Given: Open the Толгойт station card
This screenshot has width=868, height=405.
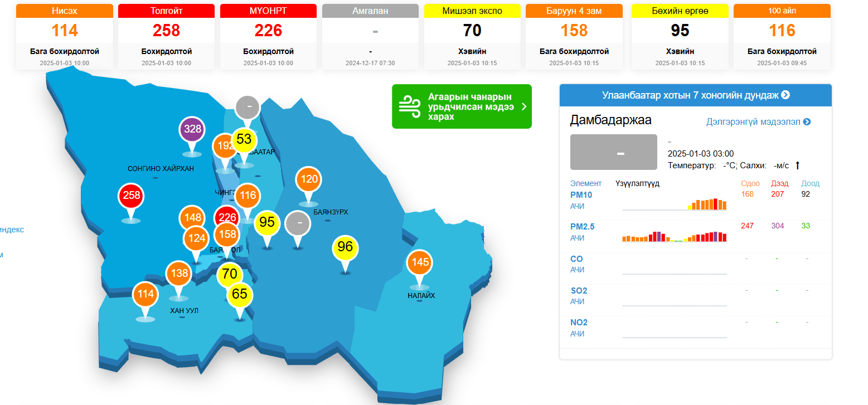Looking at the screenshot, I should click(166, 37).
